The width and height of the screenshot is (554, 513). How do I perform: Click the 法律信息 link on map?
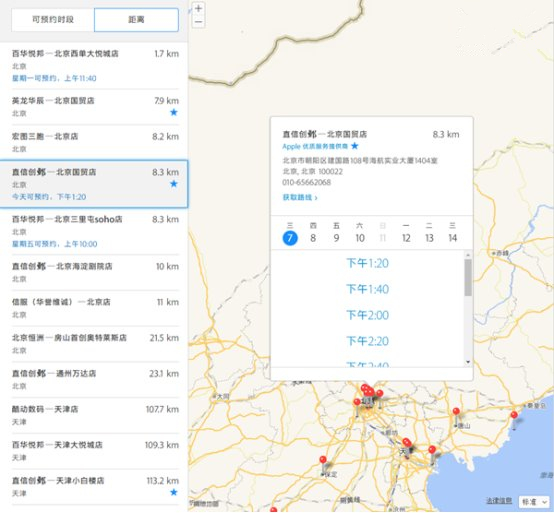point(499,501)
